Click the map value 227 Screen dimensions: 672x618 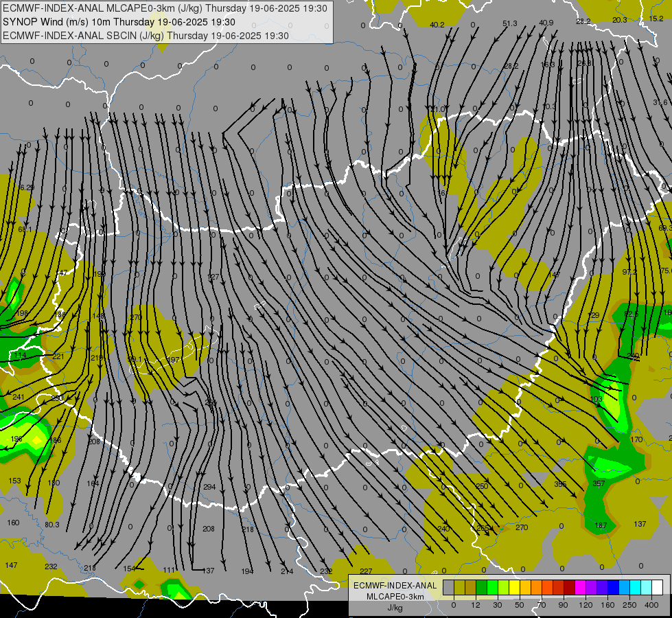click(x=366, y=571)
